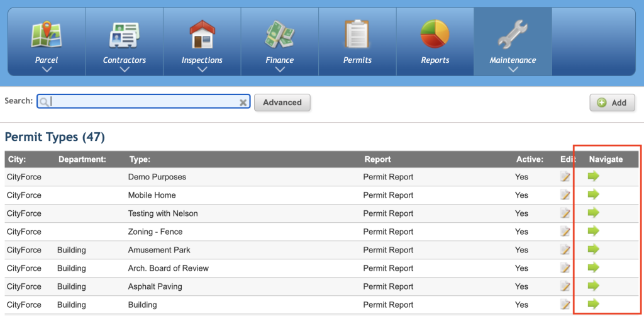The image size is (644, 316).
Task: Sort by the Active column header
Action: click(530, 159)
